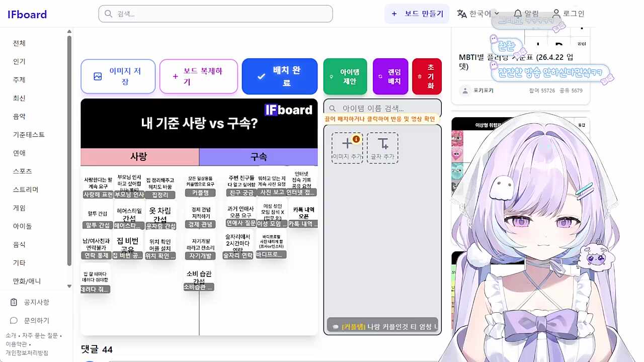The height and width of the screenshot is (362, 644).
Task: Click the green 아이템 제안 button
Action: click(x=345, y=76)
